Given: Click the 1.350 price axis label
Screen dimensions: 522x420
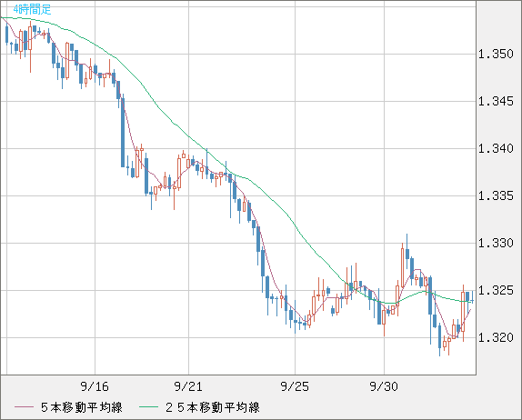Looking at the screenshot, I should pos(496,54).
